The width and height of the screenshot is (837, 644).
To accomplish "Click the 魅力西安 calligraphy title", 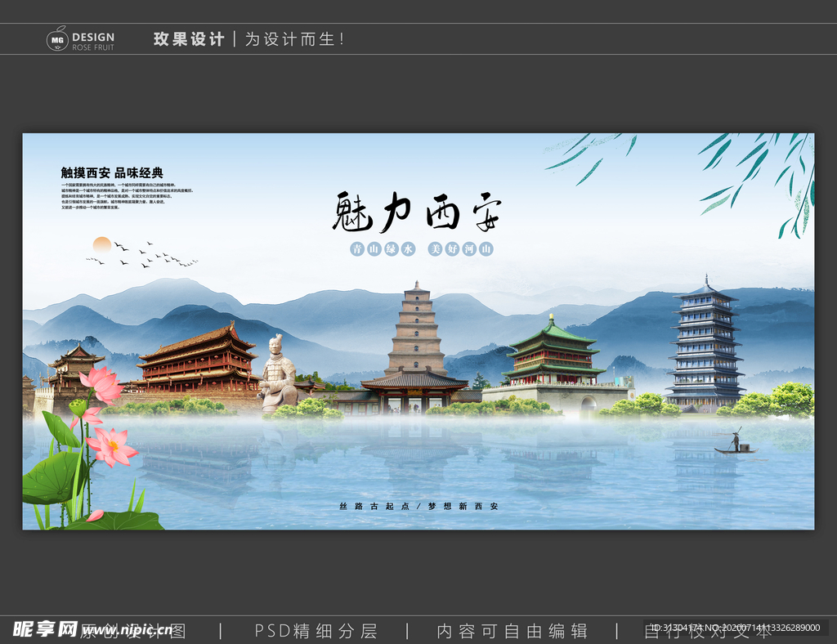I will coord(417,212).
